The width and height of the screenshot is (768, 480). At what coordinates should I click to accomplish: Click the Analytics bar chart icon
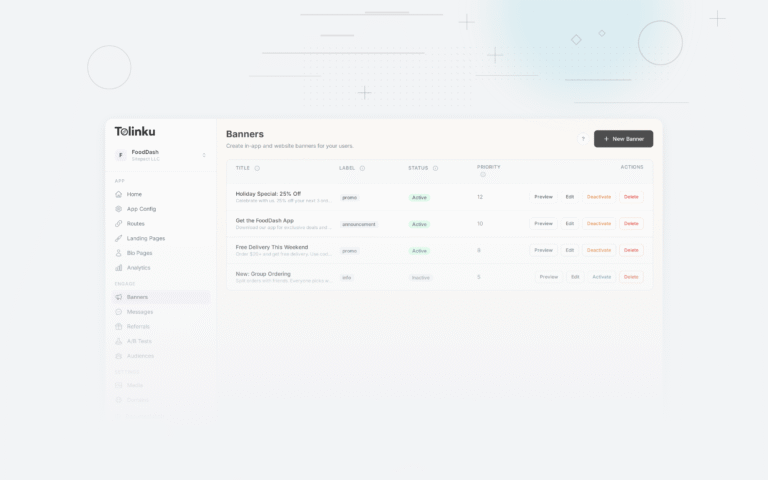coord(119,268)
